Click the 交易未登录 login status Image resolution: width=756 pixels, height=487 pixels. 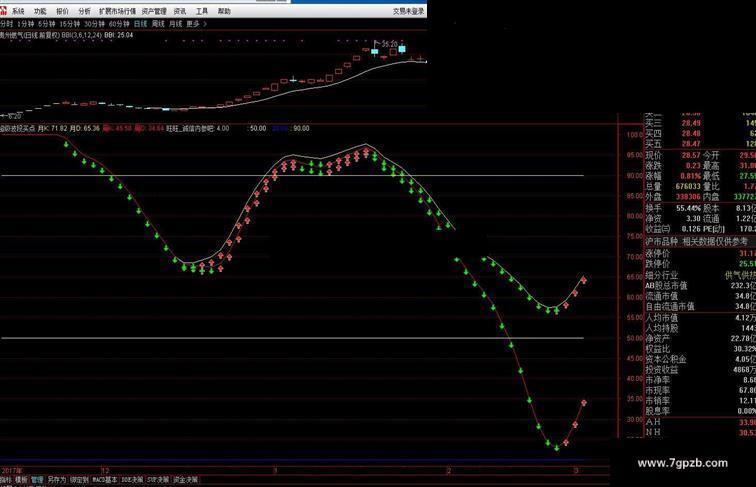409,11
